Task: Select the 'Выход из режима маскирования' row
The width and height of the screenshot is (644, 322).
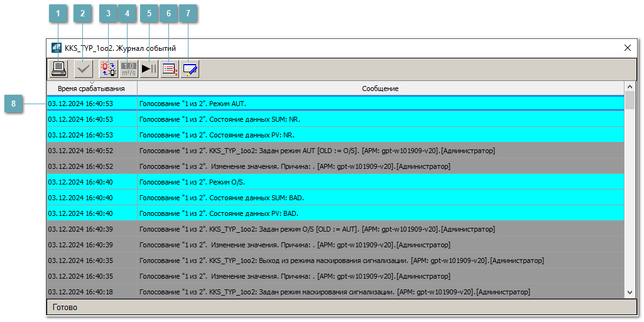Action: (x=336, y=260)
